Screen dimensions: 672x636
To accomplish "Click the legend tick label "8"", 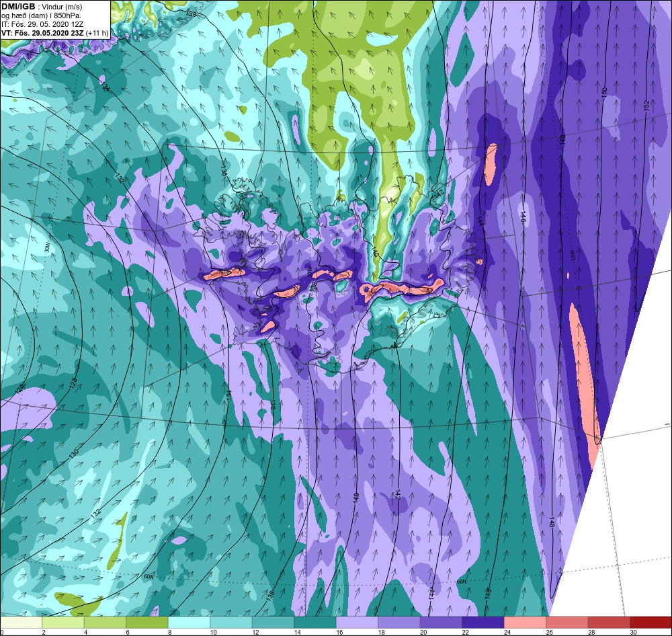I will pos(169,632).
